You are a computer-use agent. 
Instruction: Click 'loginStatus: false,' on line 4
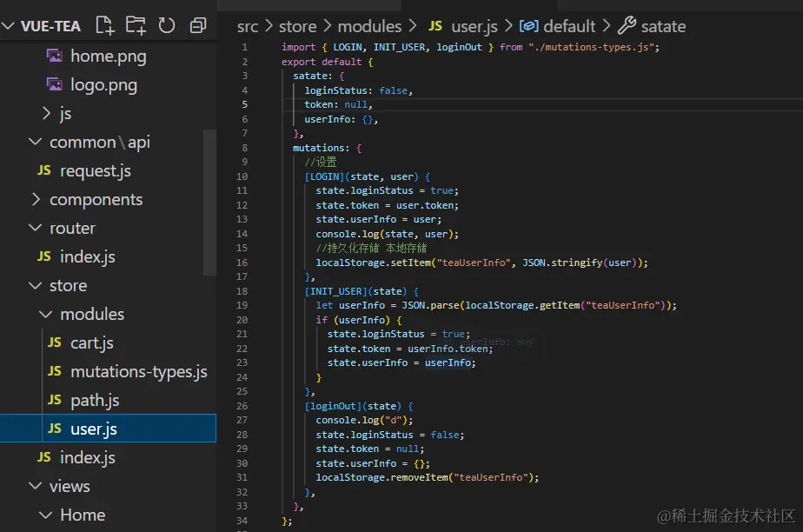pos(358,90)
